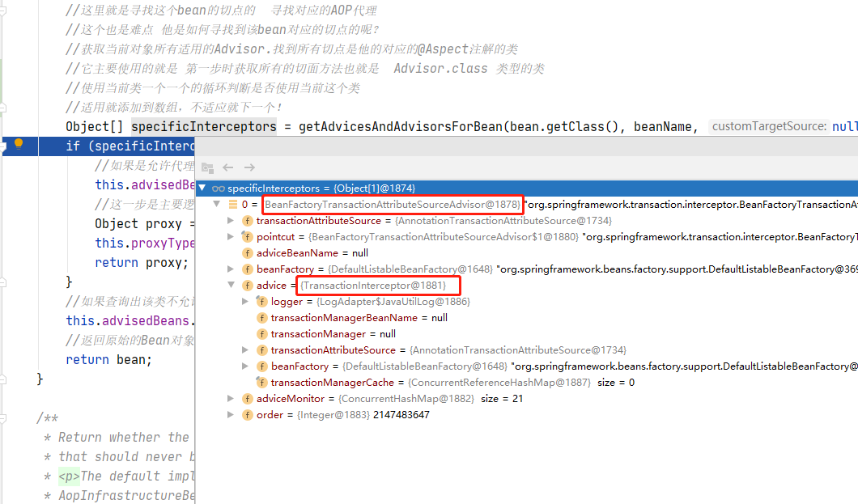858x504 pixels.
Task: Select the transactionManager = null row
Action: [x=333, y=334]
